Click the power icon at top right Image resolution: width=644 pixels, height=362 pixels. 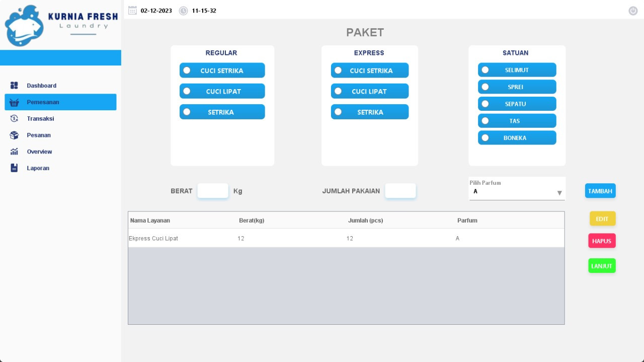point(633,11)
